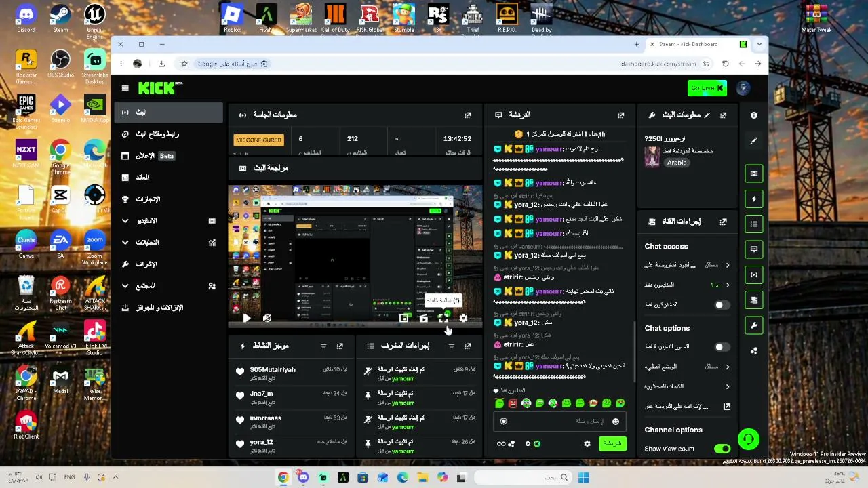The width and height of the screenshot is (868, 488).
Task: Select the OBS Studio desktop icon
Action: (x=60, y=65)
